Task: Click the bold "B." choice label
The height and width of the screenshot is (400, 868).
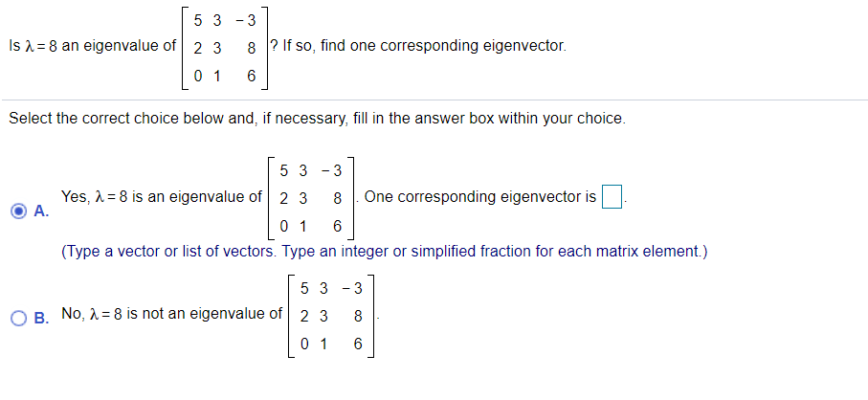Action: pos(40,319)
